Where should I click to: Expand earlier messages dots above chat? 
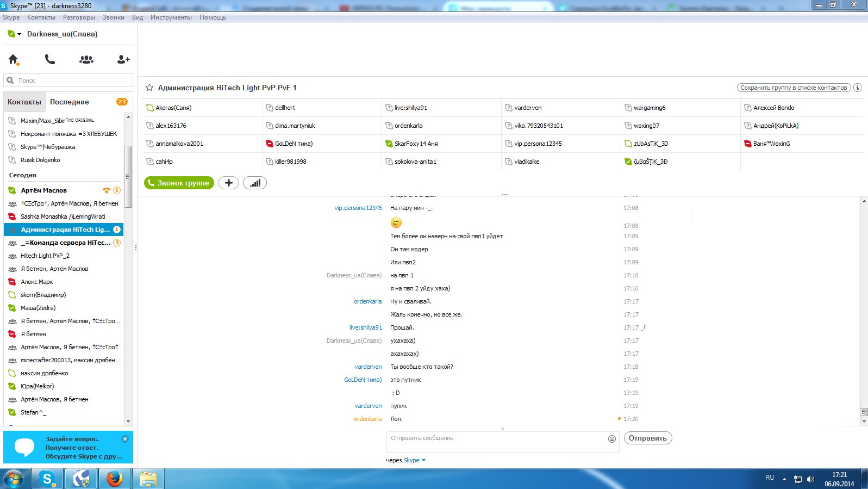pos(505,194)
